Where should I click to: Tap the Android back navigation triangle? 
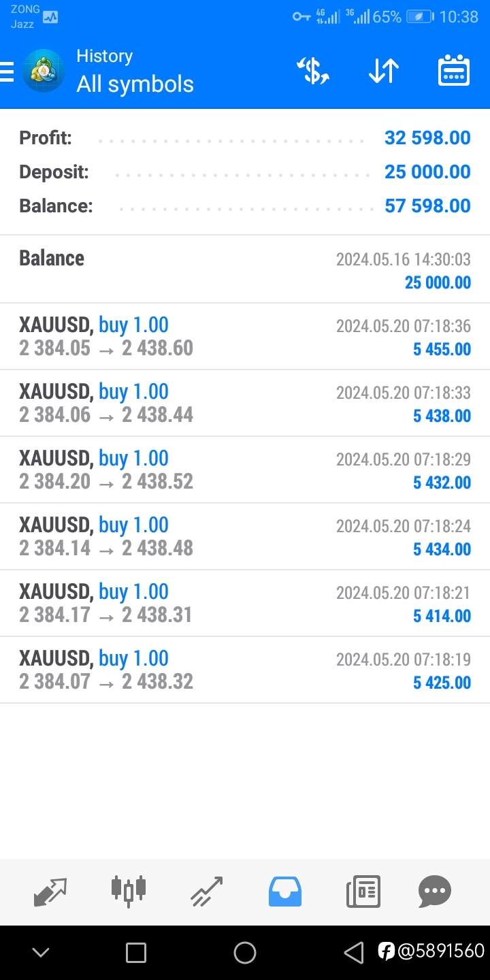tap(354, 953)
